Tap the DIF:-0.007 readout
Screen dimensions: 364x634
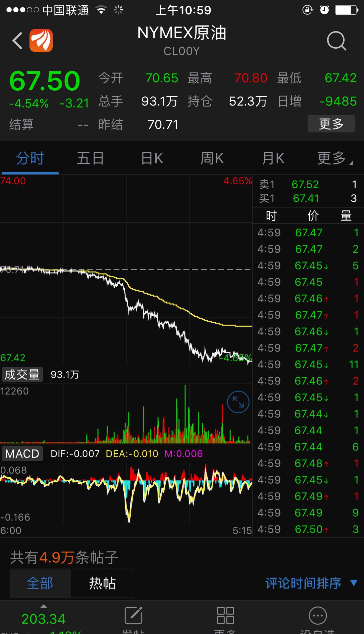click(75, 453)
